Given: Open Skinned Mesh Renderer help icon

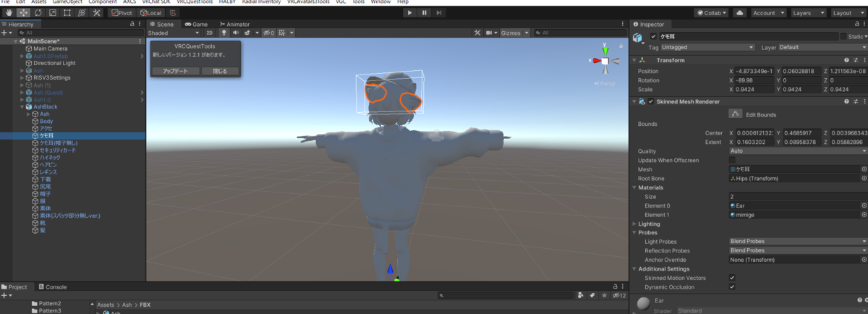Looking at the screenshot, I should 846,101.
